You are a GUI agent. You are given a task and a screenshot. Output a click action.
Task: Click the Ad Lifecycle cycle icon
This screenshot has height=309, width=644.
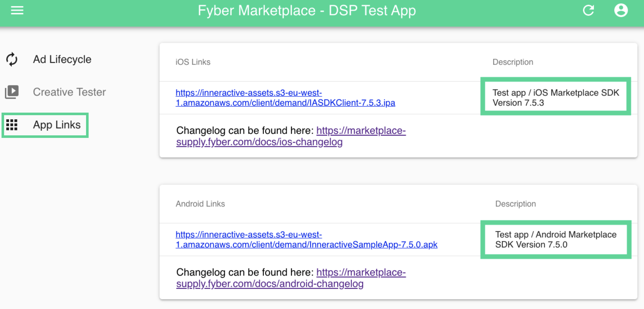[x=12, y=59]
